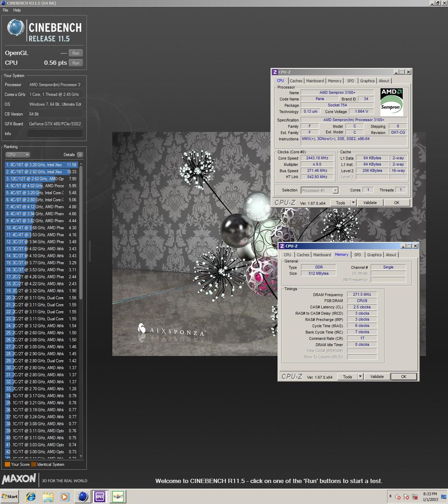Run the CPU benchmark

76,63
